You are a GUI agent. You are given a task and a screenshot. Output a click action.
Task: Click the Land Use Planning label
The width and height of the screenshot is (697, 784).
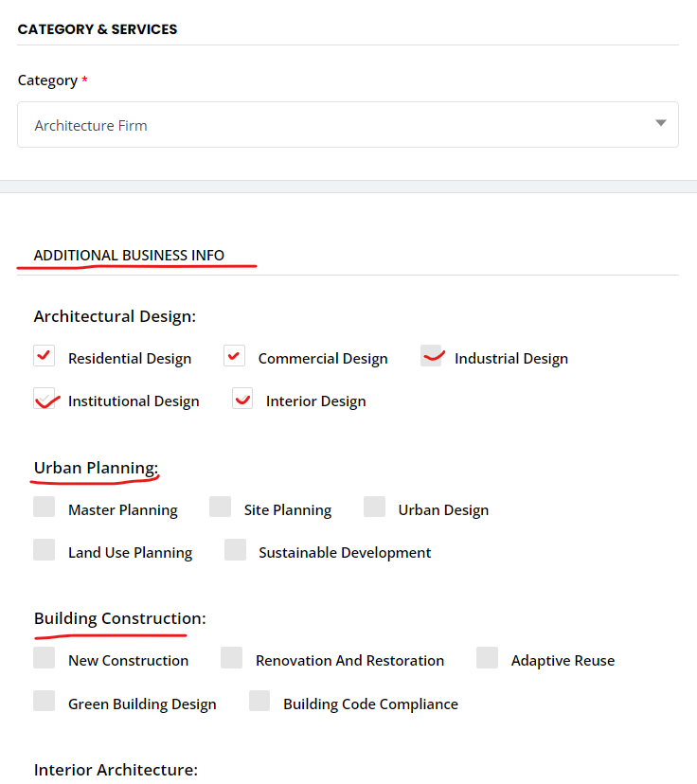(x=130, y=553)
